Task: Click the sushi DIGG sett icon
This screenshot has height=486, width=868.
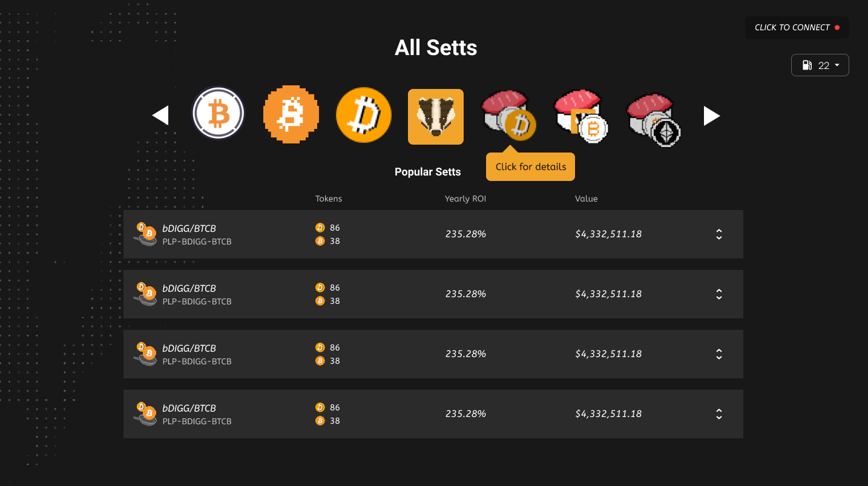Action: pyautogui.click(x=508, y=116)
